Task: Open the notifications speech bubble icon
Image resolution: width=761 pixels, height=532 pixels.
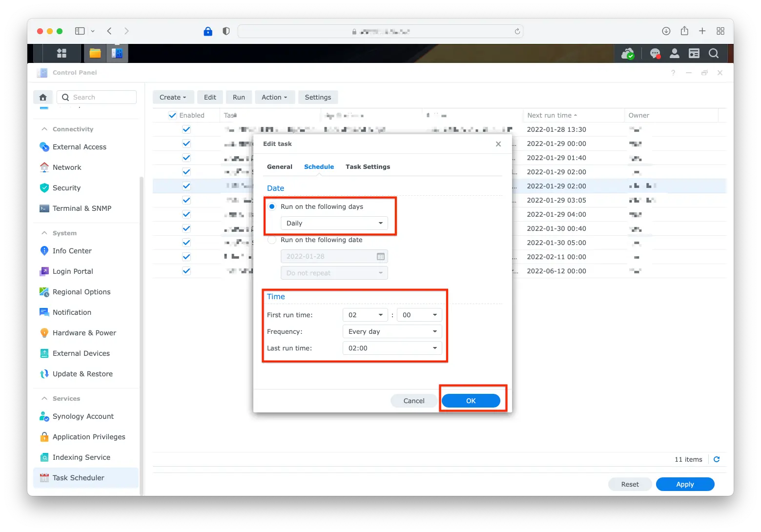Action: coord(655,54)
